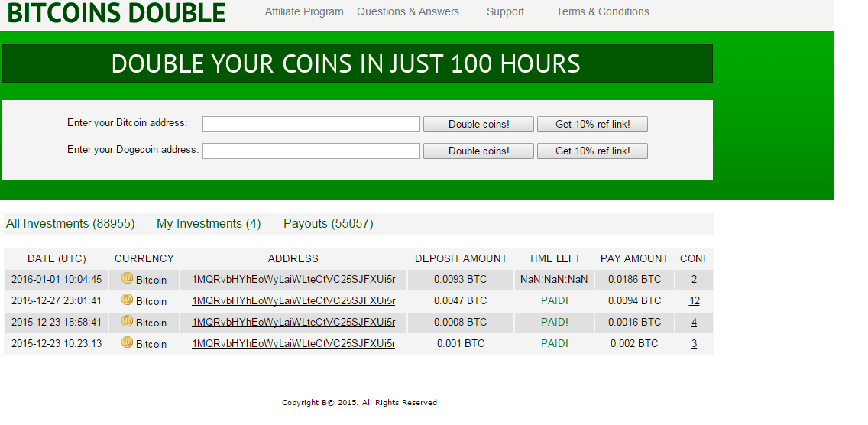Click the ADDRESS column header
This screenshot has width=868, height=425.
pos(293,259)
